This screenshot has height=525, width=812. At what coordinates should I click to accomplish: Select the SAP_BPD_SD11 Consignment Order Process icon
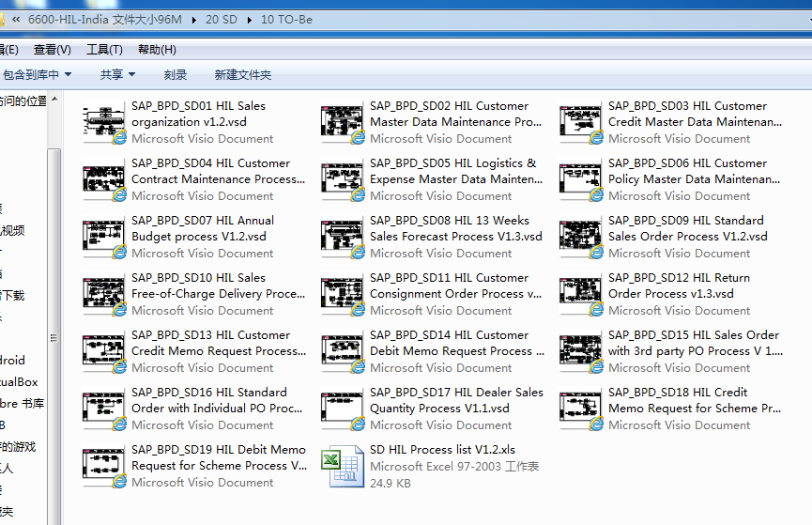pos(343,294)
